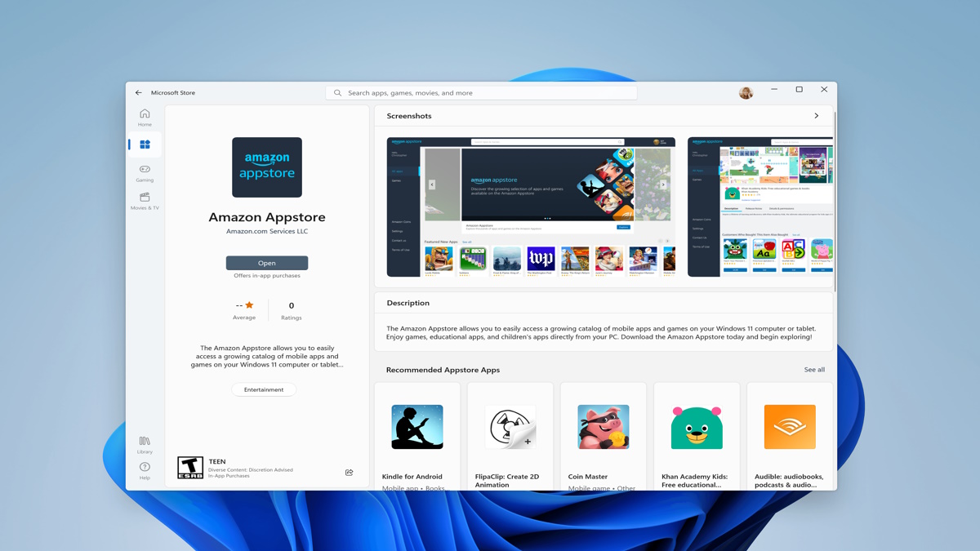Image resolution: width=980 pixels, height=551 pixels.
Task: Open the first Appstore screenshot
Action: point(531,207)
